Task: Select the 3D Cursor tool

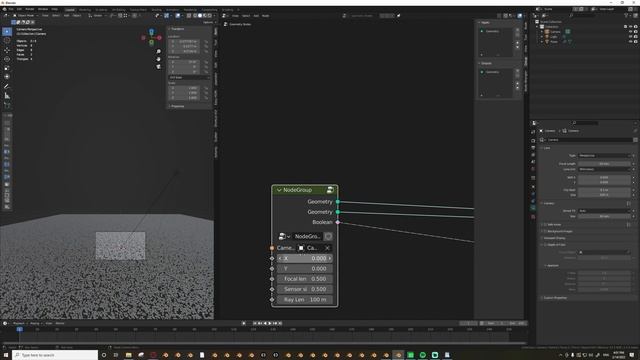Action: (x=7, y=40)
